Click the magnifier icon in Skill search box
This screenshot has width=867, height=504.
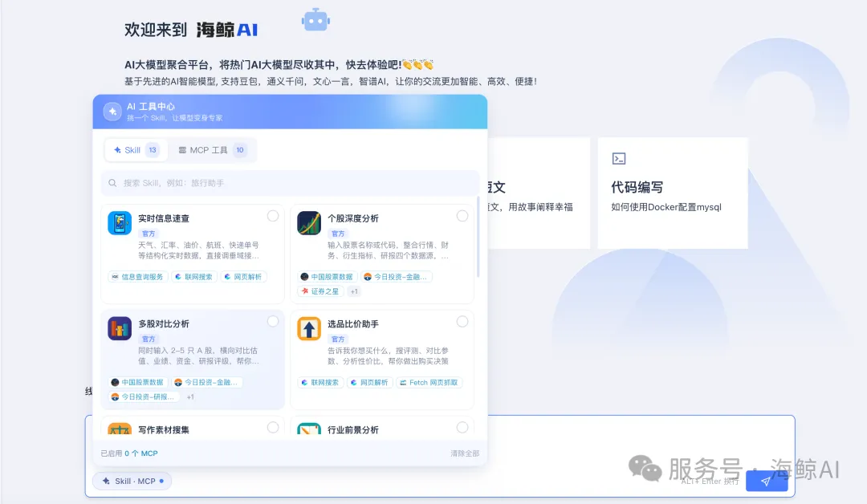112,183
